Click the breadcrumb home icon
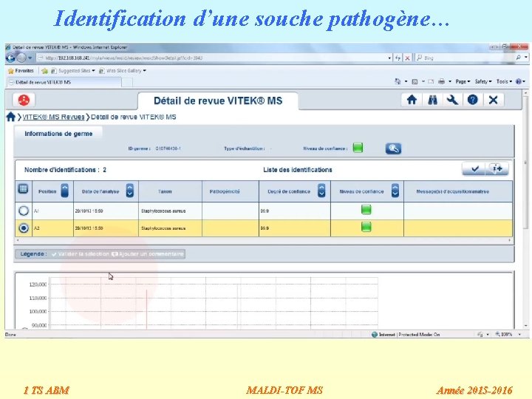Screen dimensions: 532x399 [x=11, y=117]
